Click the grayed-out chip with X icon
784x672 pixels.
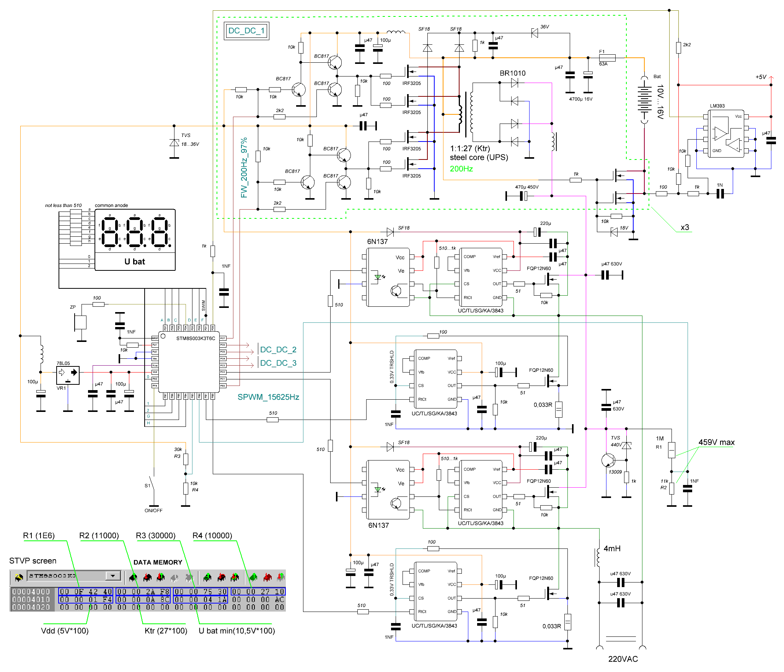pos(189,578)
